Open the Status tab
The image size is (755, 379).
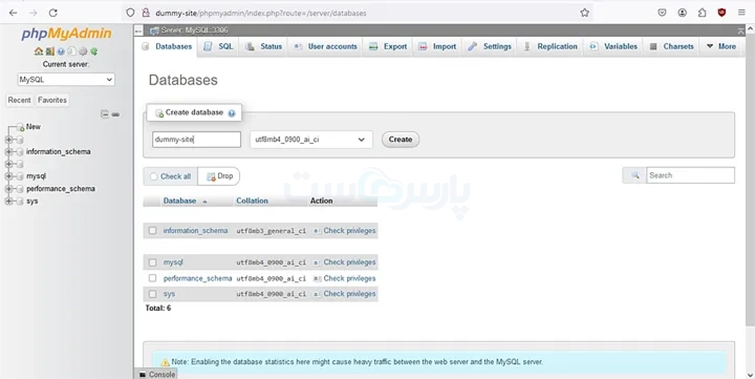coord(264,47)
